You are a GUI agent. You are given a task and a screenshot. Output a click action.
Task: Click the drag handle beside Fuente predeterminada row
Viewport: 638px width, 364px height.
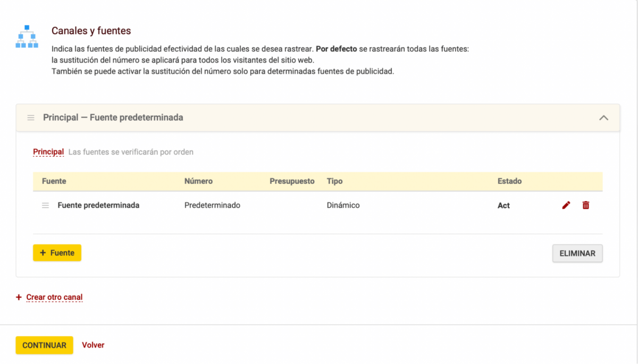click(45, 205)
